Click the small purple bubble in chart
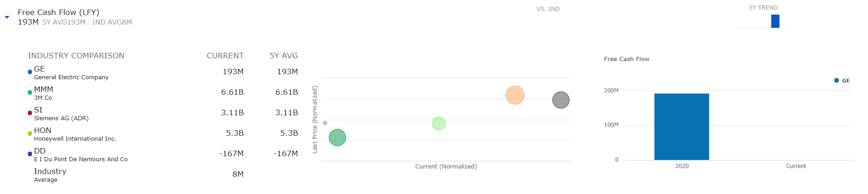This screenshot has height=194, width=868. click(325, 123)
